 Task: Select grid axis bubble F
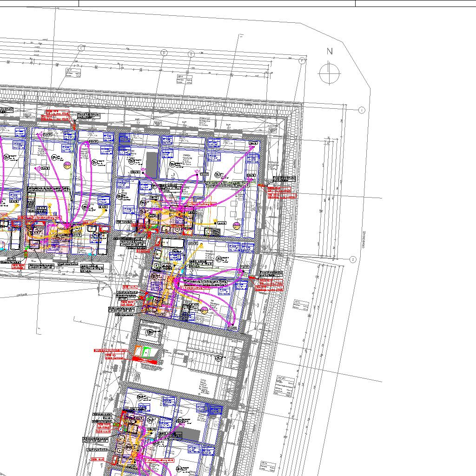(302, 60)
